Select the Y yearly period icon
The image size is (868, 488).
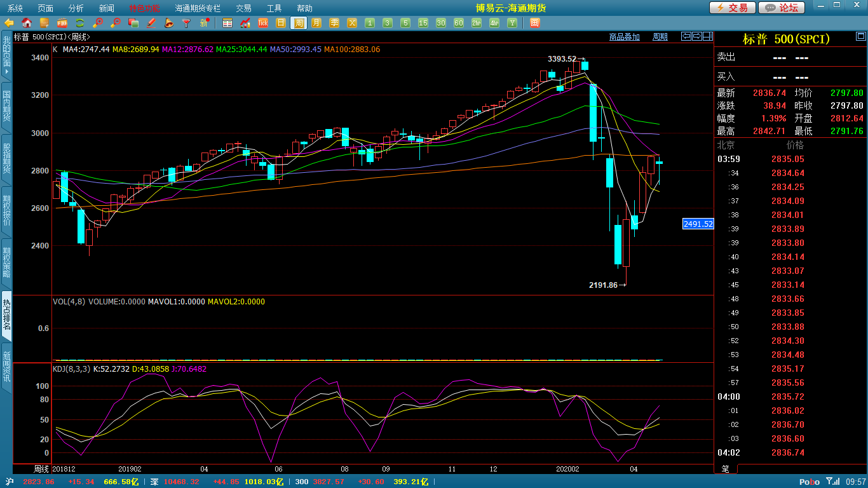click(512, 23)
